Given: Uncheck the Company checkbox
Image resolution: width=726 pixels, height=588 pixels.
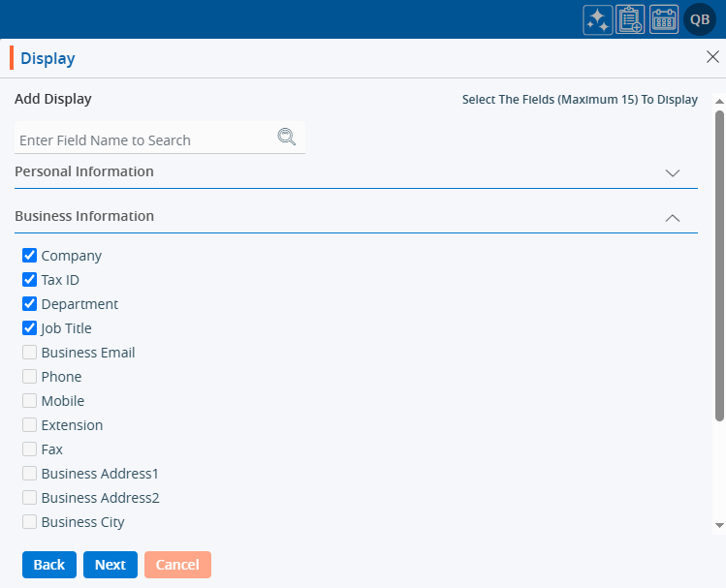Looking at the screenshot, I should 30,256.
